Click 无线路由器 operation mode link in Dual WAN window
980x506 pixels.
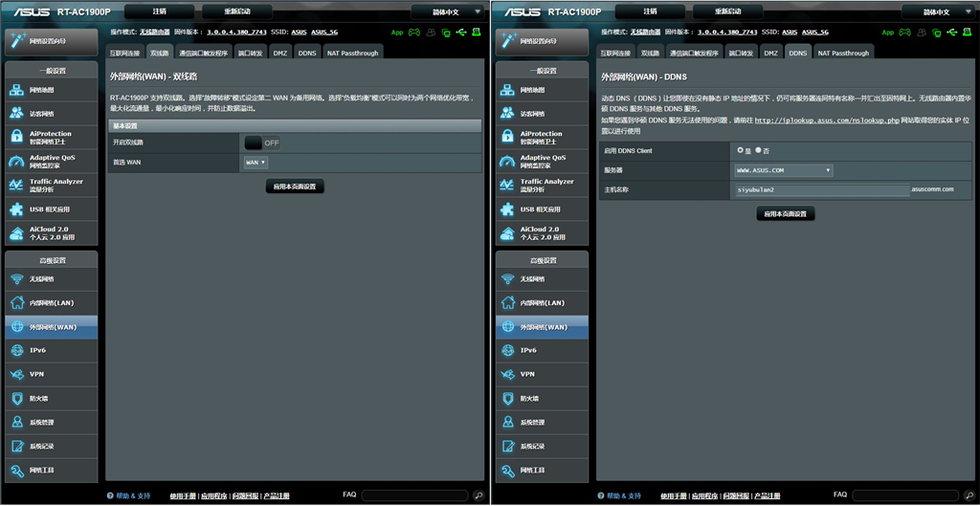click(154, 32)
